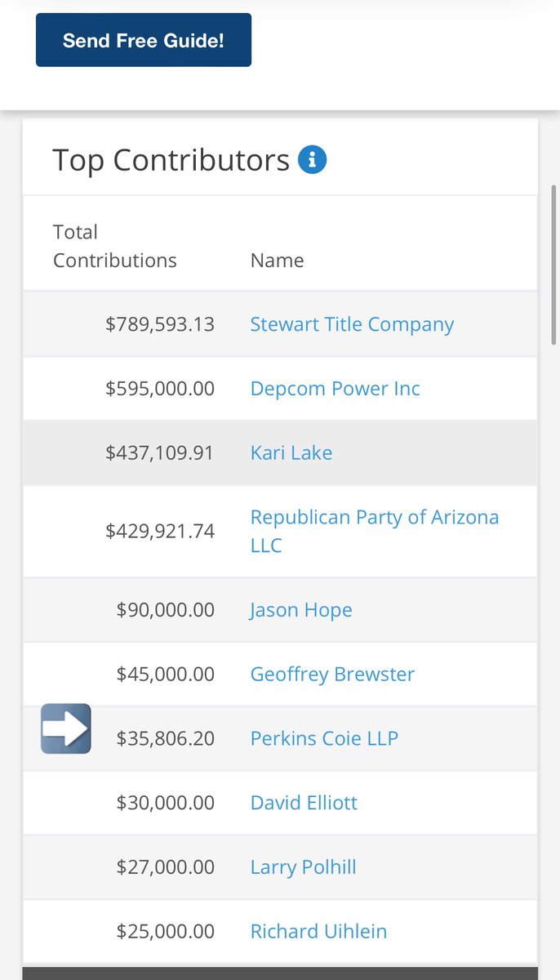Click the Richard Uihlein link
Image resolution: width=560 pixels, height=980 pixels.
[x=318, y=932]
